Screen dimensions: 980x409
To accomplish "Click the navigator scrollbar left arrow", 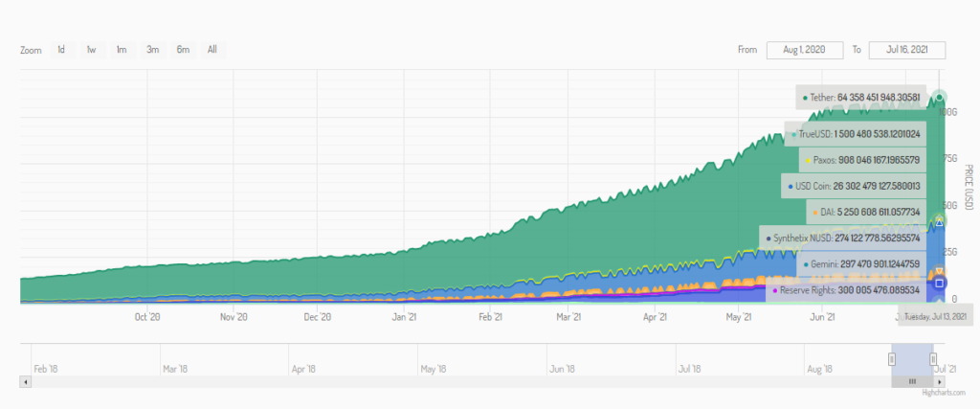I will pyautogui.click(x=26, y=381).
